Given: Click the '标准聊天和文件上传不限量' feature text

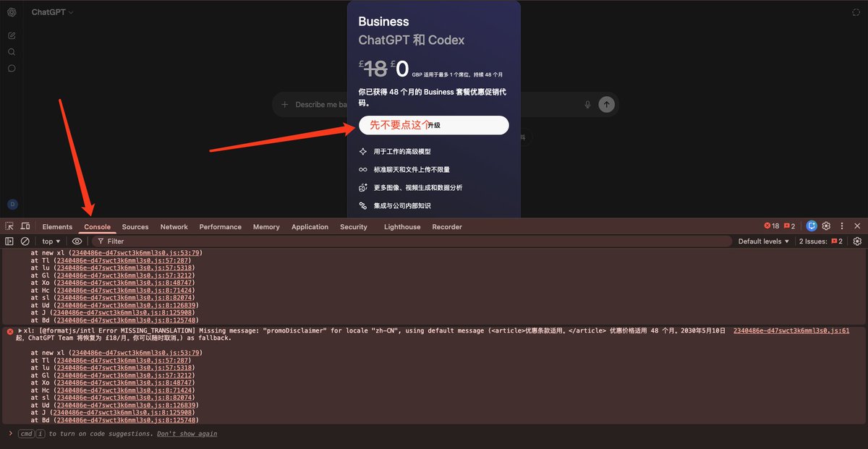Looking at the screenshot, I should click(x=412, y=169).
